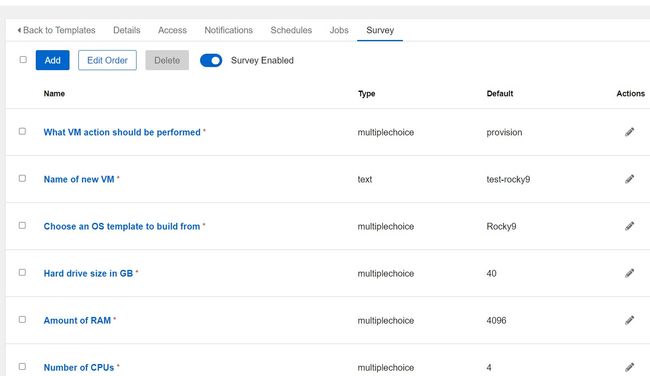Click the '4' default in Number of CPUs row
Image resolution: width=650 pixels, height=376 pixels.
[489, 367]
